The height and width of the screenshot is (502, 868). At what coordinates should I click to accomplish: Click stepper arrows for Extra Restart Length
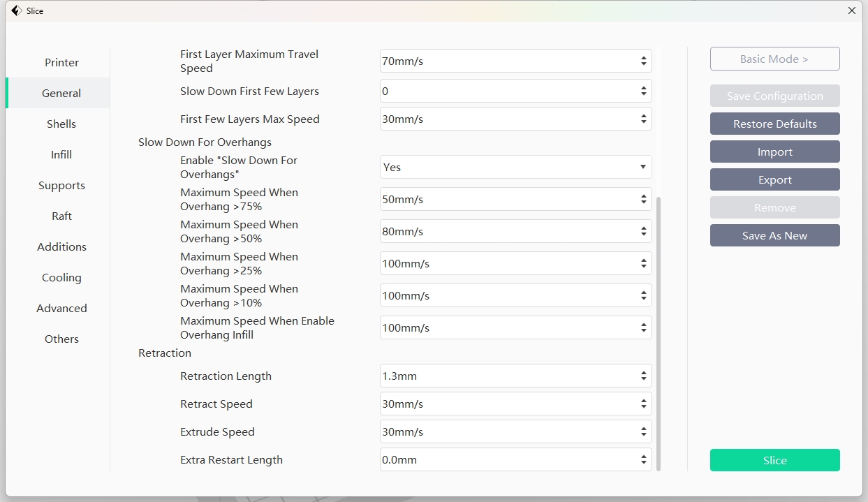pos(643,460)
